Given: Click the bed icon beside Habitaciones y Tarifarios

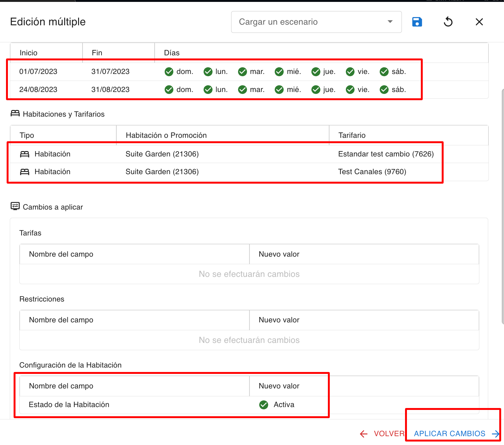Looking at the screenshot, I should pyautogui.click(x=15, y=113).
